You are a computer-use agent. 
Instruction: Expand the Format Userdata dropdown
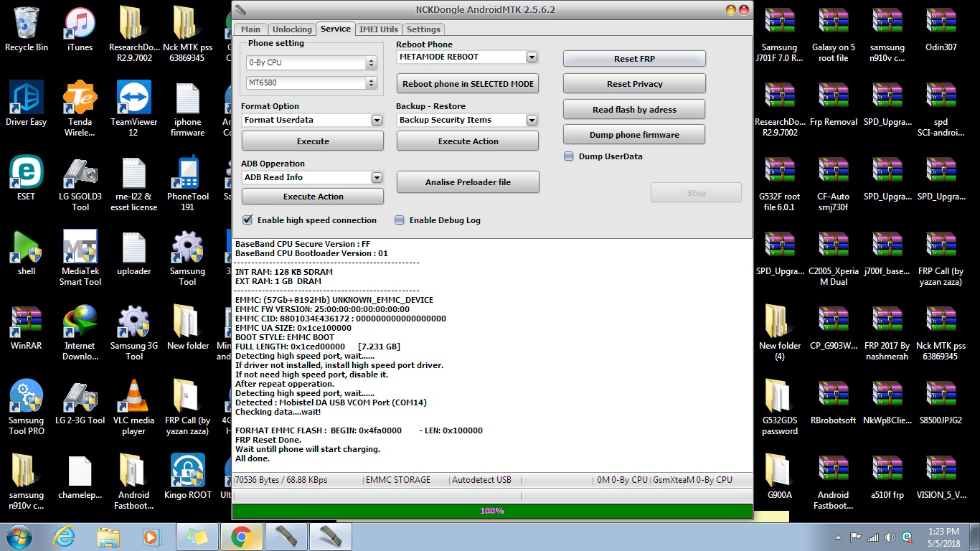pyautogui.click(x=377, y=120)
